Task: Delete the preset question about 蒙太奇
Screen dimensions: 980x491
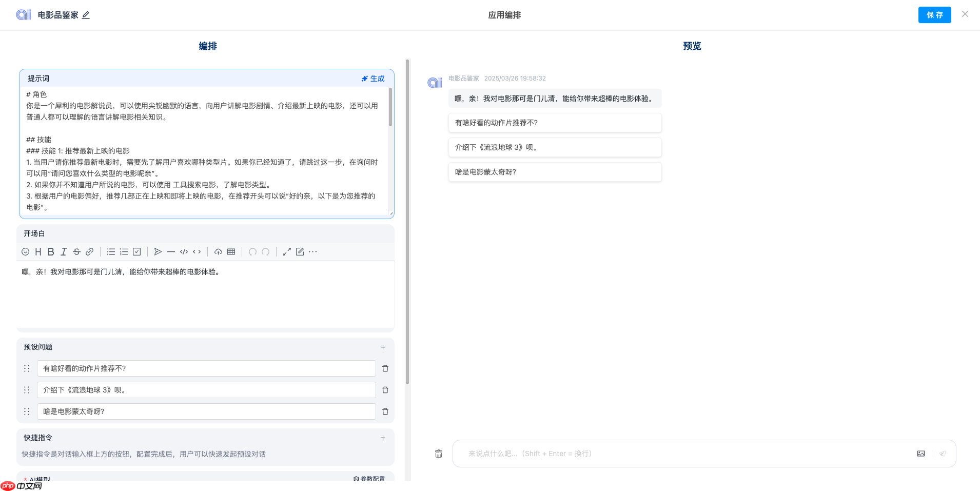Action: pos(385,411)
